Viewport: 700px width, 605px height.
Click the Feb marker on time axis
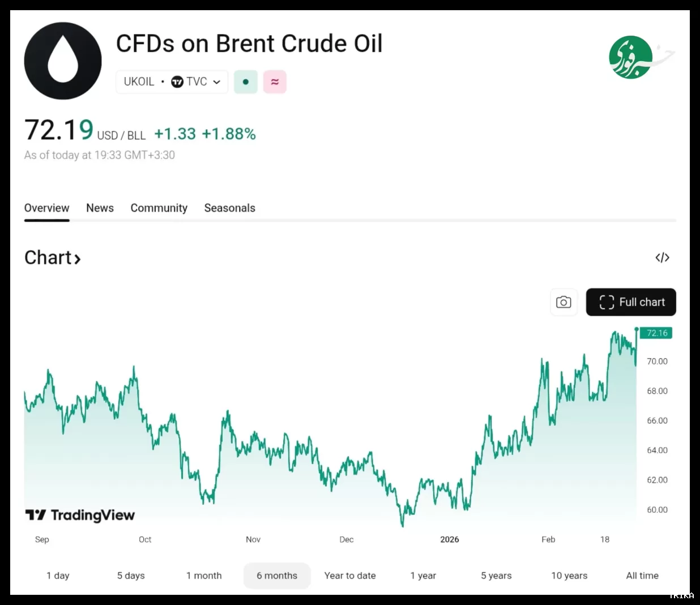[548, 539]
